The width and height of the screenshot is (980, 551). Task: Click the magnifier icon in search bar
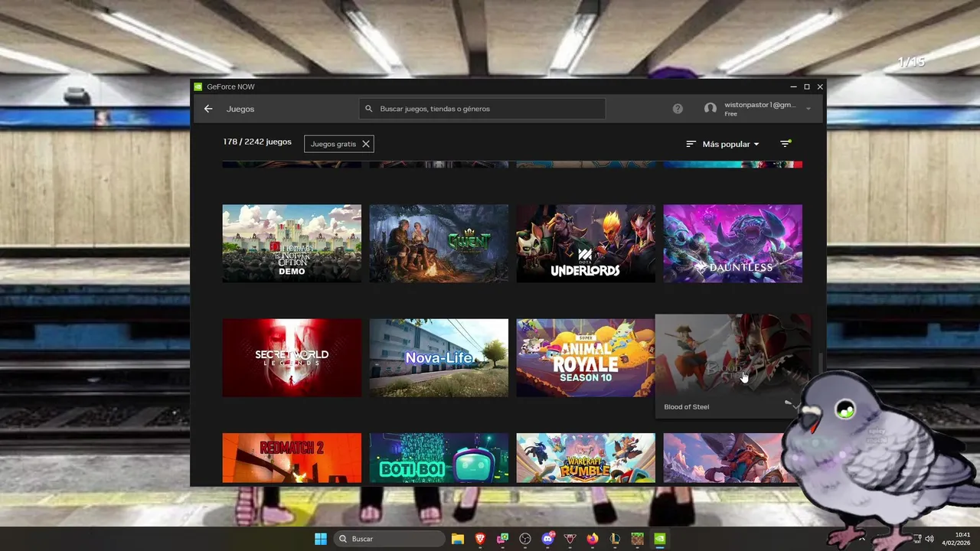tap(369, 109)
